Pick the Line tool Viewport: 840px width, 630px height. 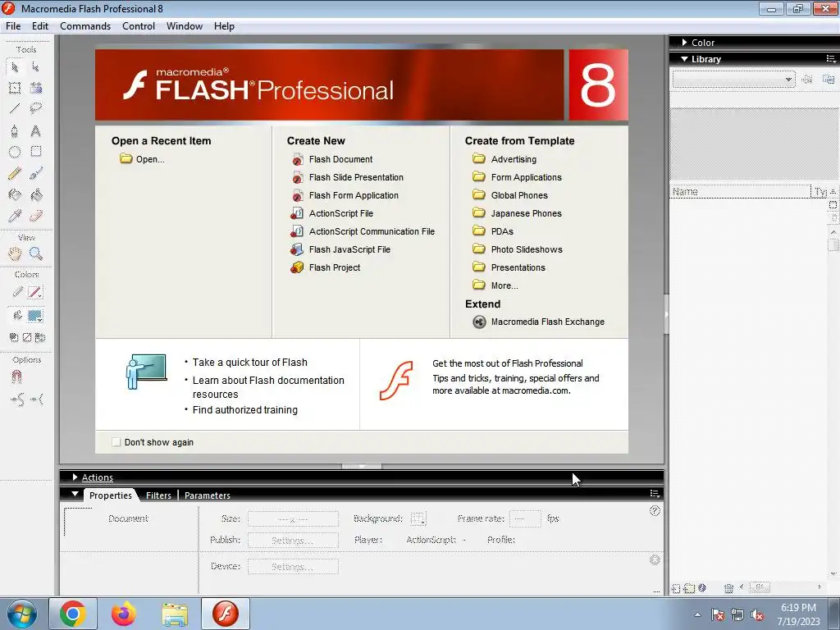[15, 109]
